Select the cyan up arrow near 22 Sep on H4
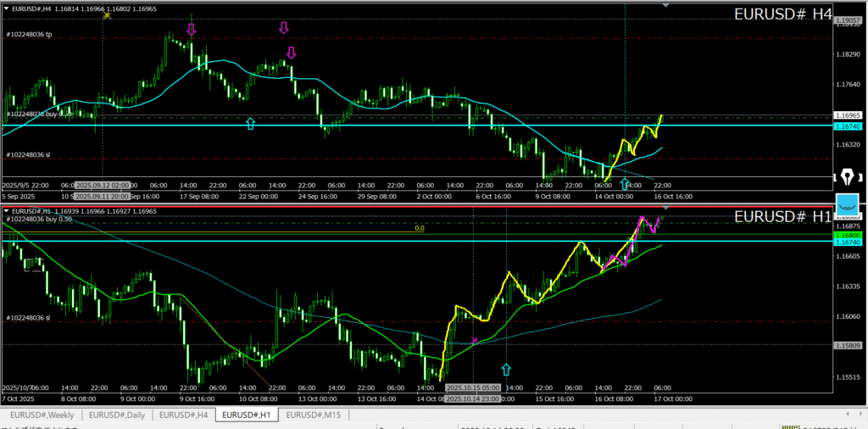This screenshot has height=429, width=868. [x=250, y=124]
